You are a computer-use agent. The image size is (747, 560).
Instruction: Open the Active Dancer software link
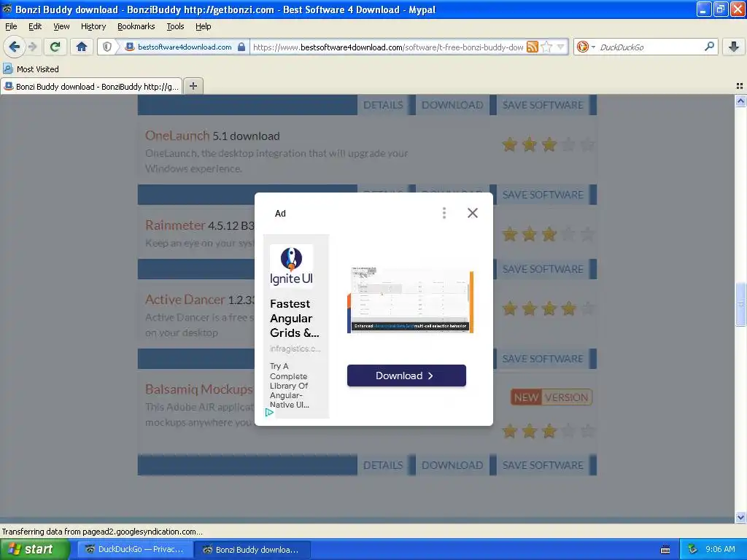[x=185, y=300]
